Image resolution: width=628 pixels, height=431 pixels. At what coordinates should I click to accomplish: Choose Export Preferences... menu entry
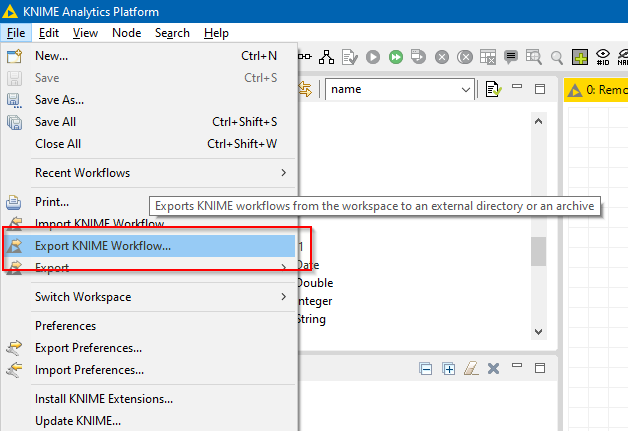pyautogui.click(x=150, y=348)
